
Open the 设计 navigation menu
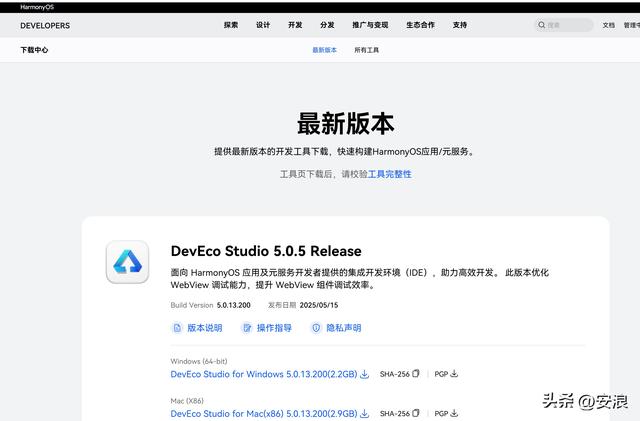(x=263, y=25)
